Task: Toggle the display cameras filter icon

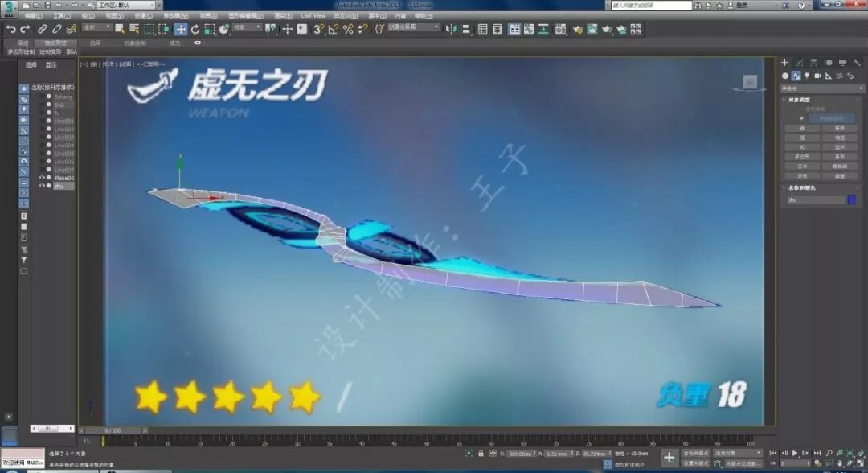Action: click(x=24, y=120)
